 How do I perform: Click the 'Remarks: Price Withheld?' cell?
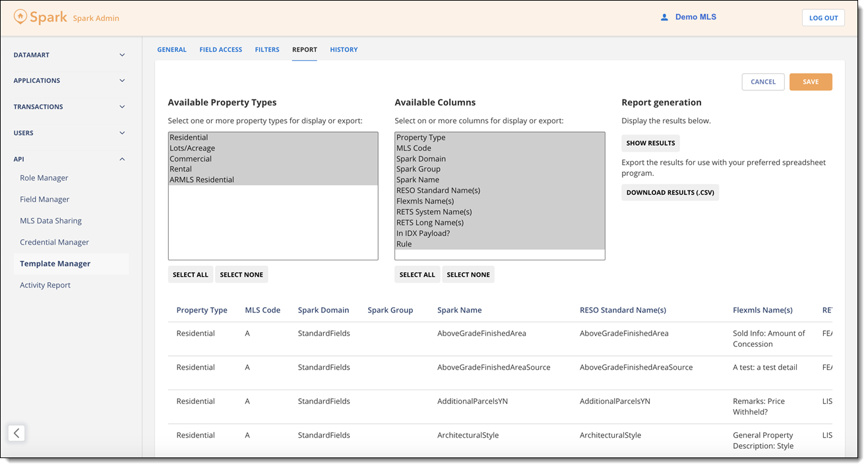click(x=759, y=407)
